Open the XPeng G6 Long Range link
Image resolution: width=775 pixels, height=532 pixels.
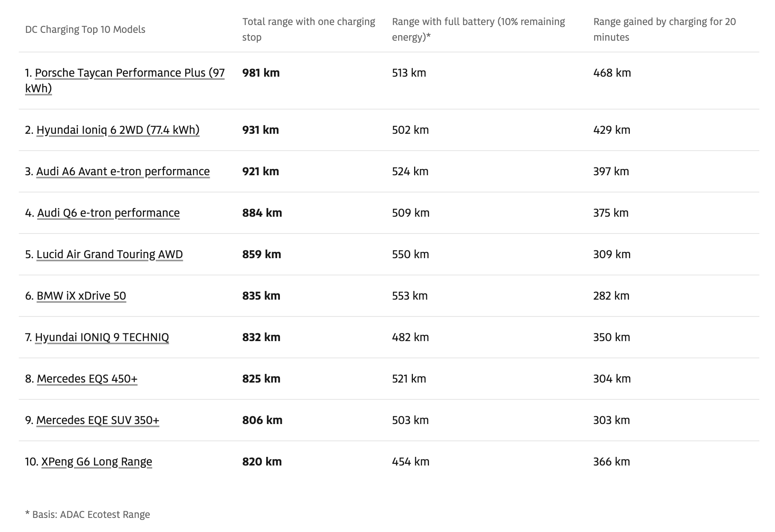pyautogui.click(x=97, y=462)
